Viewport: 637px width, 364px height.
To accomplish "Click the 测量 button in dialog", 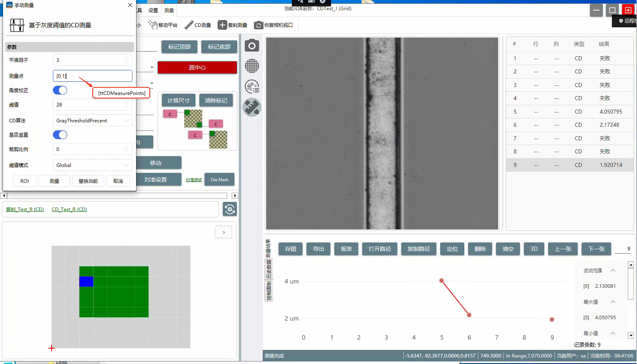I will click(54, 181).
